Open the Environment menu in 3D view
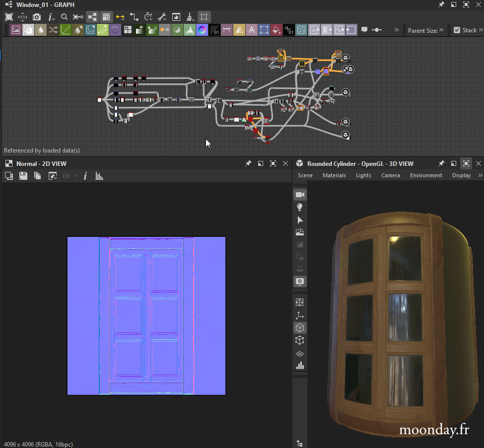The image size is (484, 448). tap(426, 175)
